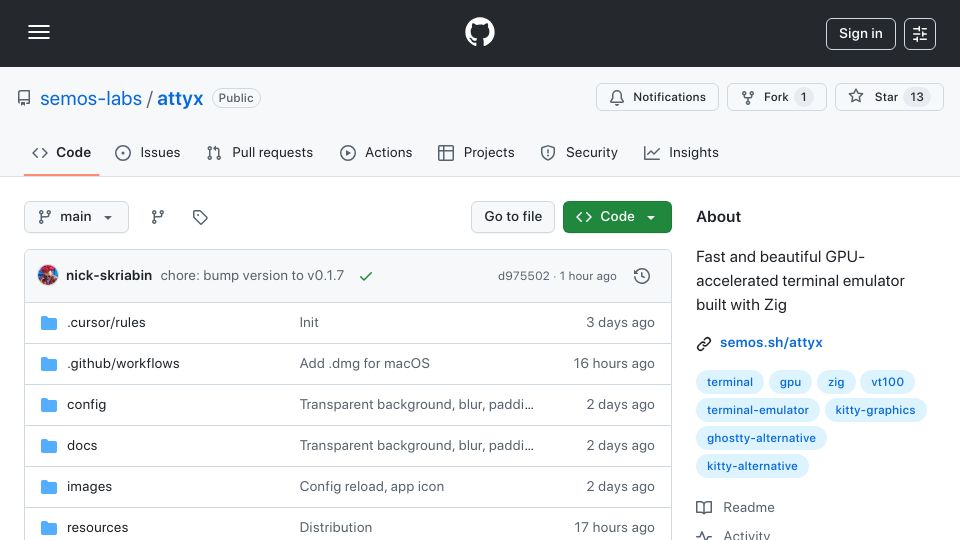Open the images folder
The image size is (960, 540).
89,487
